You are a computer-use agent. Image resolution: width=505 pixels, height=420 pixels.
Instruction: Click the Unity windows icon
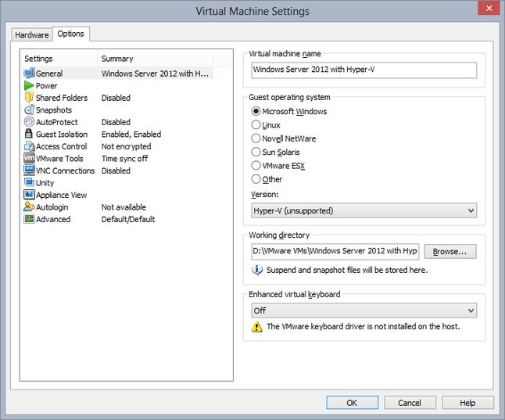click(x=29, y=182)
